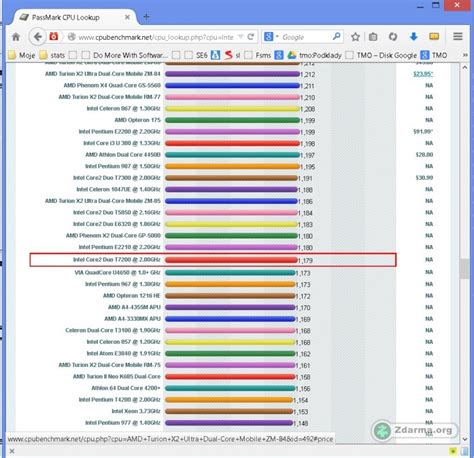
Task: Open tmo:Podklady Drive bookmark
Action: coord(315,55)
